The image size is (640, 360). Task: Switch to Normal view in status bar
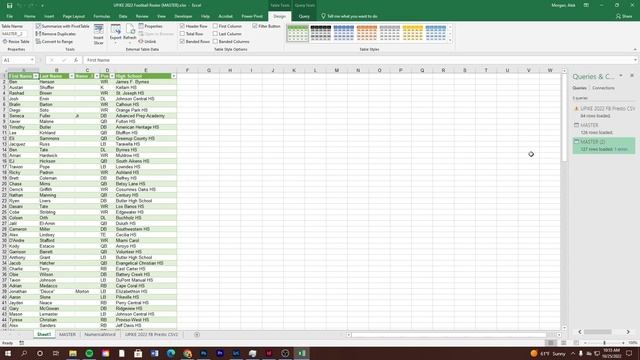[x=551, y=343]
